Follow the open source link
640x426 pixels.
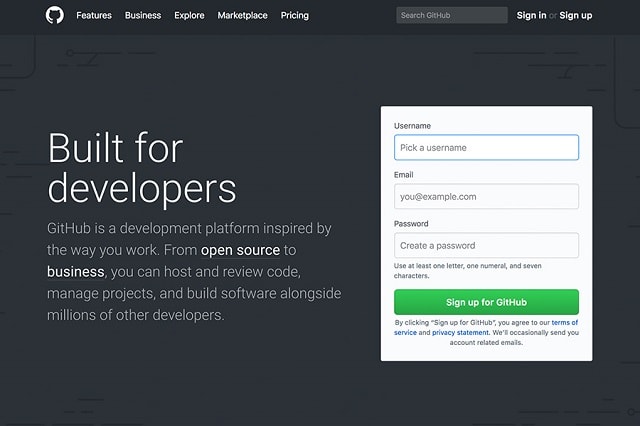[x=240, y=250]
